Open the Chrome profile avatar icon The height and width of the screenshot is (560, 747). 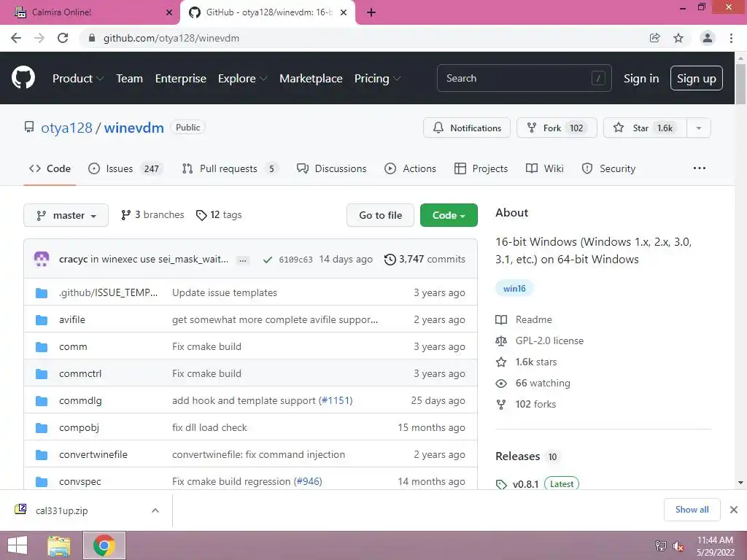[x=708, y=38]
